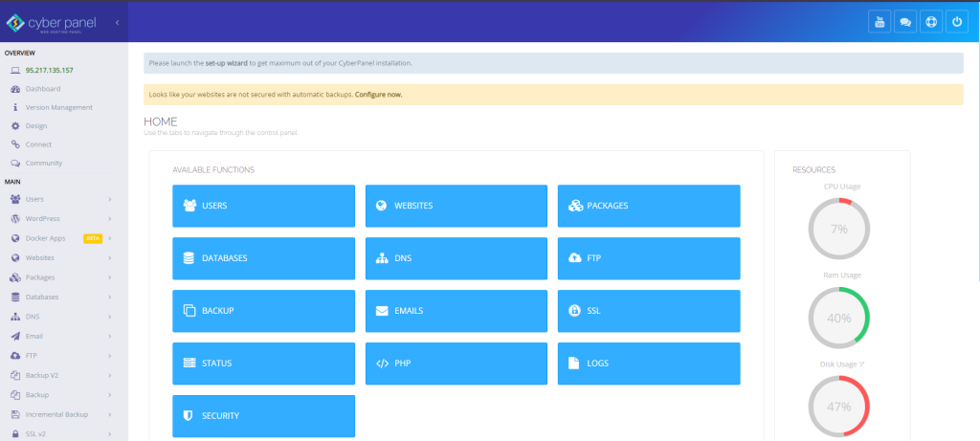Open the FTP function tile
The height and width of the screenshot is (441, 980).
(x=649, y=258)
